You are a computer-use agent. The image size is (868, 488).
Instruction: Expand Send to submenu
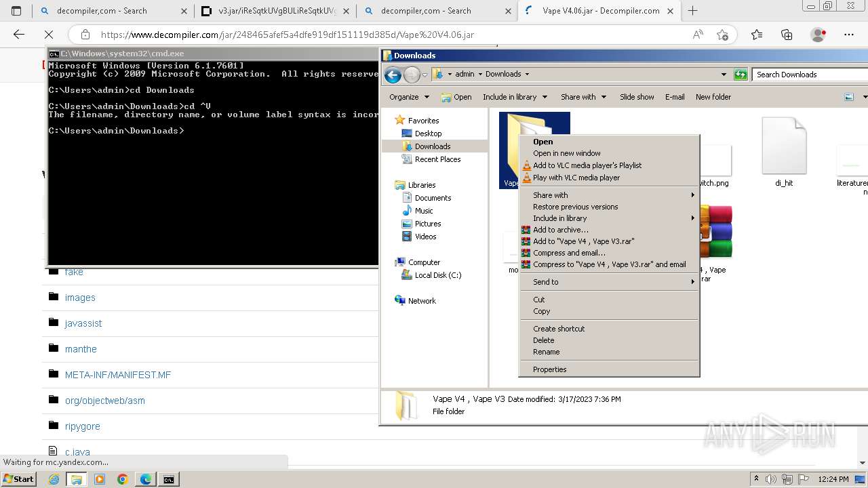tap(609, 282)
